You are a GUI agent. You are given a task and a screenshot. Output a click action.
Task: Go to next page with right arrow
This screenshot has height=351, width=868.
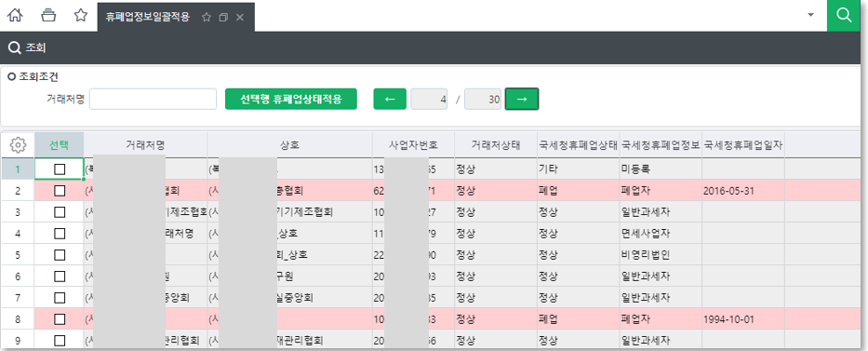[522, 99]
